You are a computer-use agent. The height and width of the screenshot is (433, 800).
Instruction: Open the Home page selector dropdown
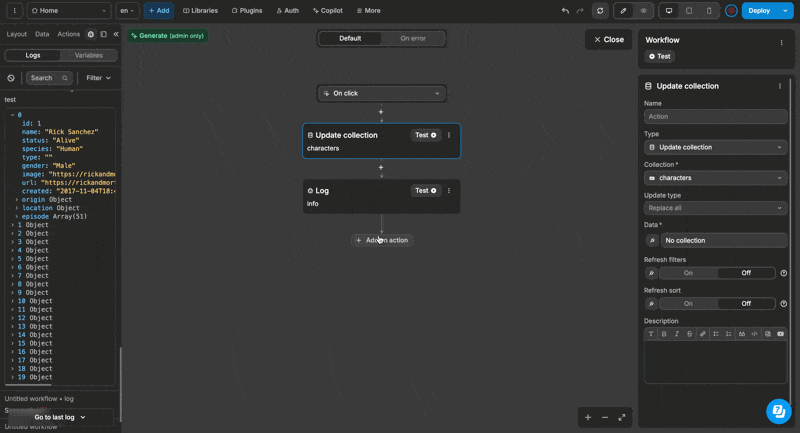point(69,11)
